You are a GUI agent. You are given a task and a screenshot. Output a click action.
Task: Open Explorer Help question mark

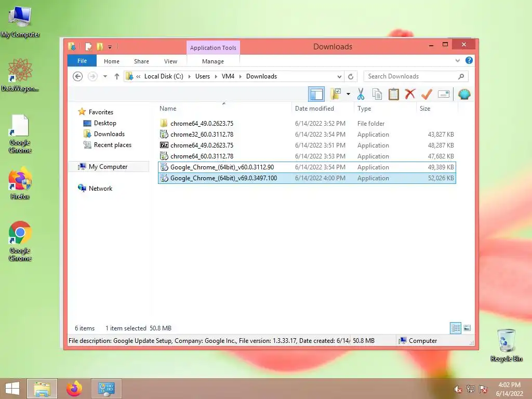[469, 60]
